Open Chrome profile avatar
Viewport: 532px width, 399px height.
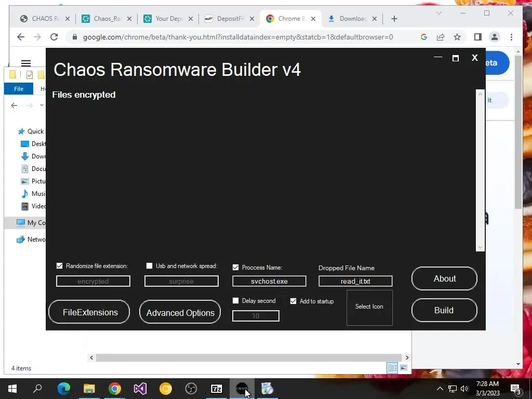point(495,37)
